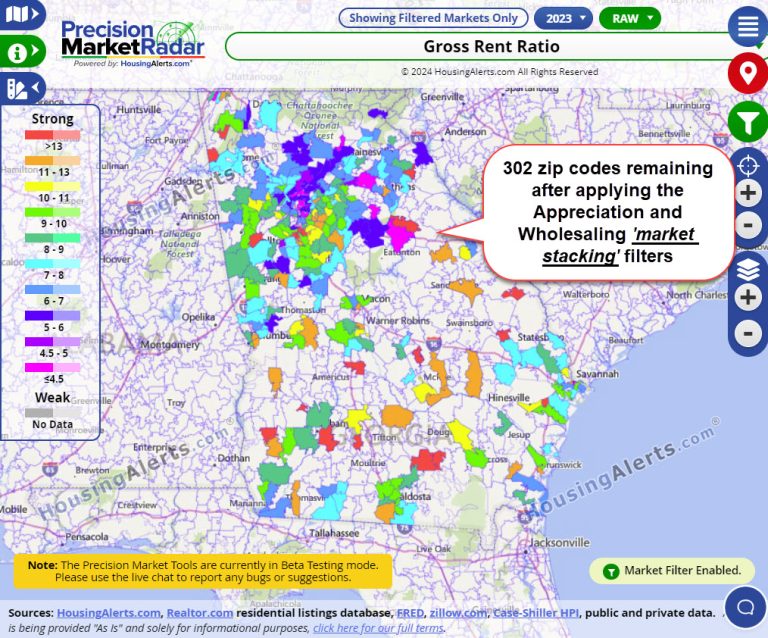Follow the HousingAlerts.com source link
The height and width of the screenshot is (638, 768).
point(108,612)
